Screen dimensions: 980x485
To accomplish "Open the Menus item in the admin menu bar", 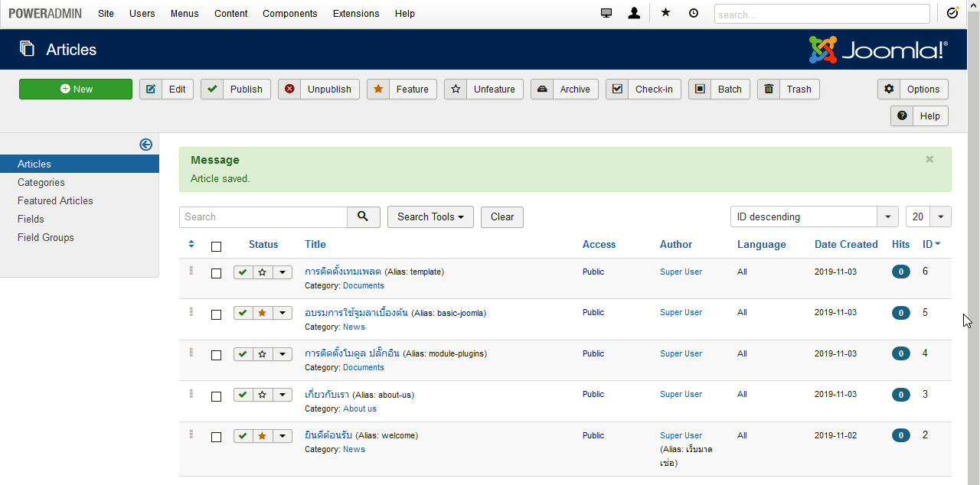I will 184,13.
